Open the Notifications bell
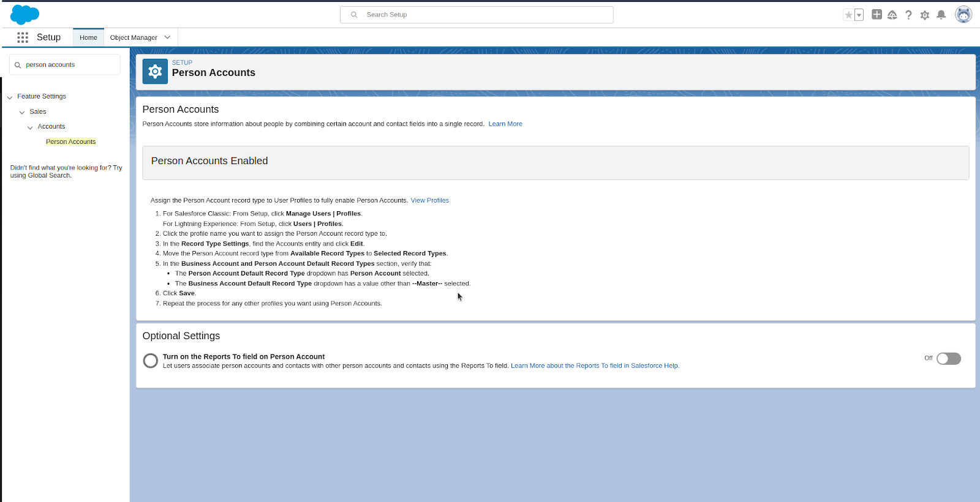Viewport: 980px width, 502px height. click(x=941, y=15)
